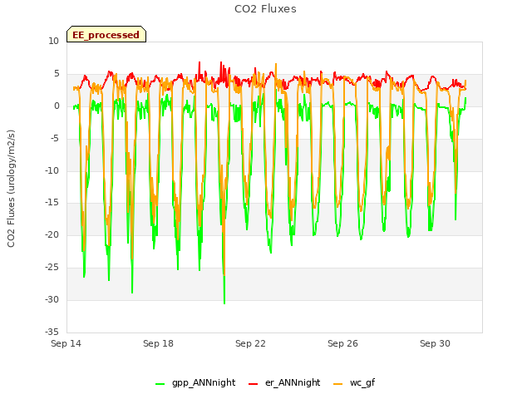The height and width of the screenshot is (399, 532).
Task: Click the 0 y-axis tick label
Action: [57, 106]
